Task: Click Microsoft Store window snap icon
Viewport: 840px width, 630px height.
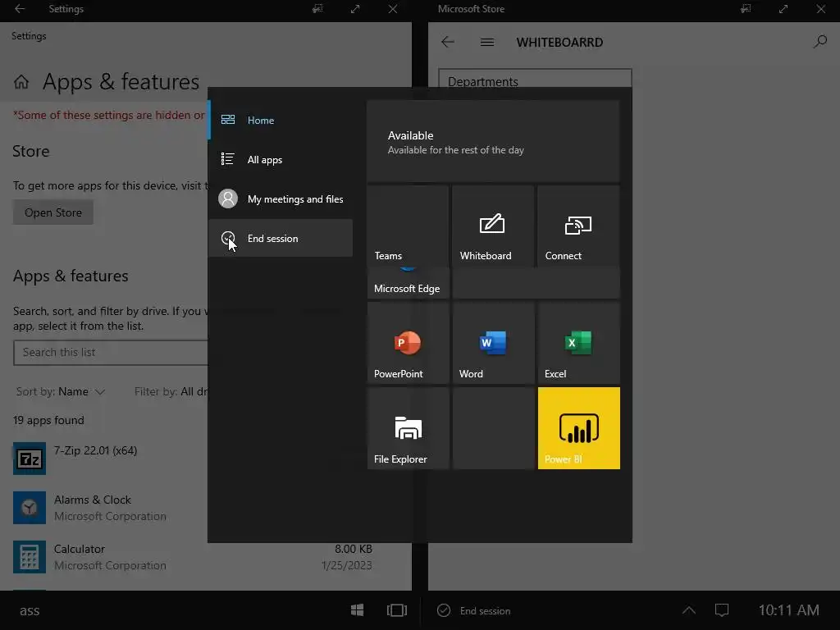Action: pyautogui.click(x=746, y=9)
